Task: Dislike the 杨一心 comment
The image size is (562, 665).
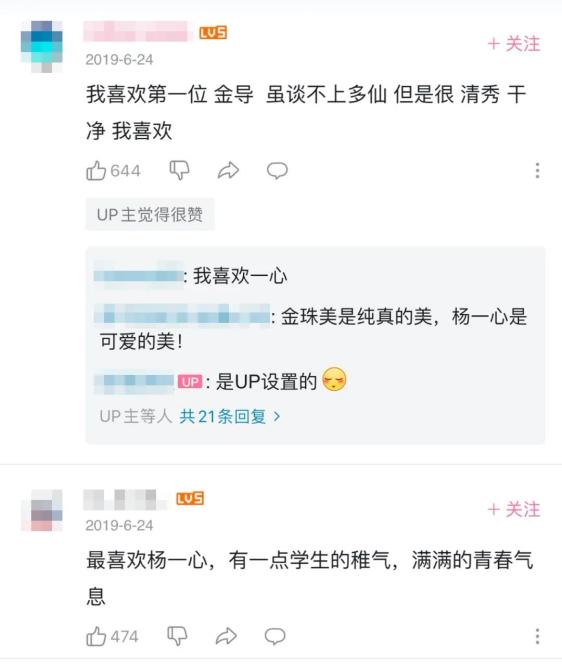Action: pos(177,636)
